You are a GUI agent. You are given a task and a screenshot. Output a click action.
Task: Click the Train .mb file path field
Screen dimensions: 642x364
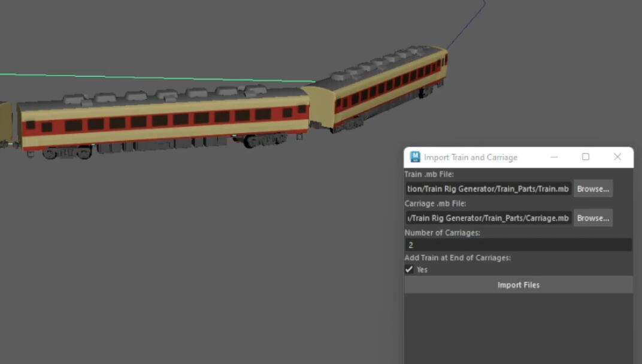coord(488,189)
